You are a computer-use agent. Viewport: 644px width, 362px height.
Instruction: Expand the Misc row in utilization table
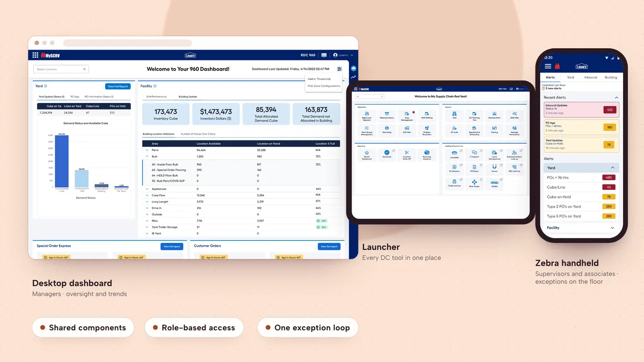pyautogui.click(x=147, y=220)
